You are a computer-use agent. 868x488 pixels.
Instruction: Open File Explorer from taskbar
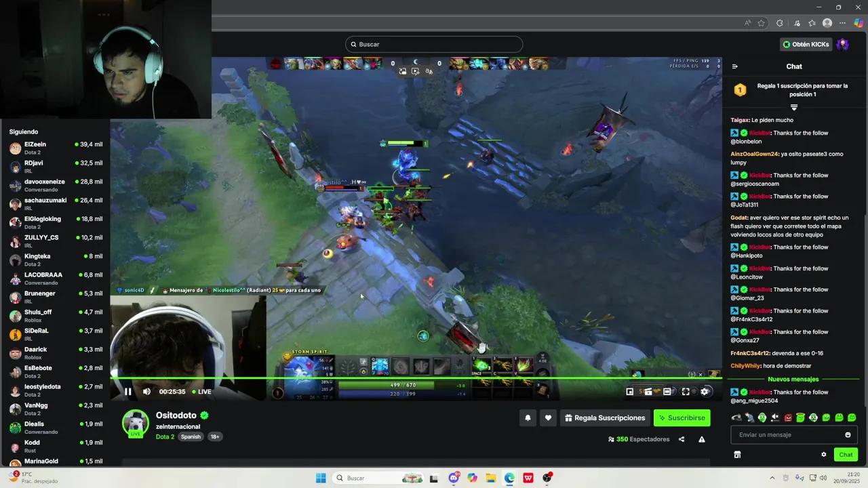click(491, 478)
